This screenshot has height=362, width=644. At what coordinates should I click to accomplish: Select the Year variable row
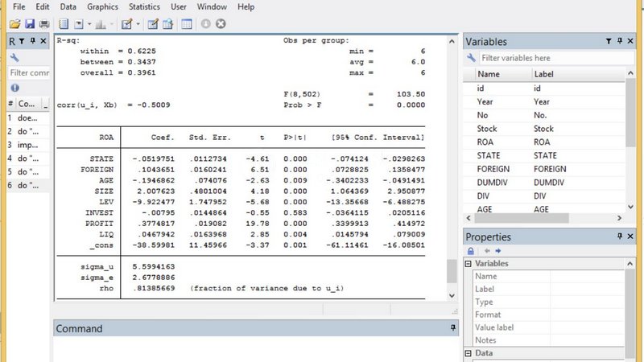pyautogui.click(x=544, y=102)
